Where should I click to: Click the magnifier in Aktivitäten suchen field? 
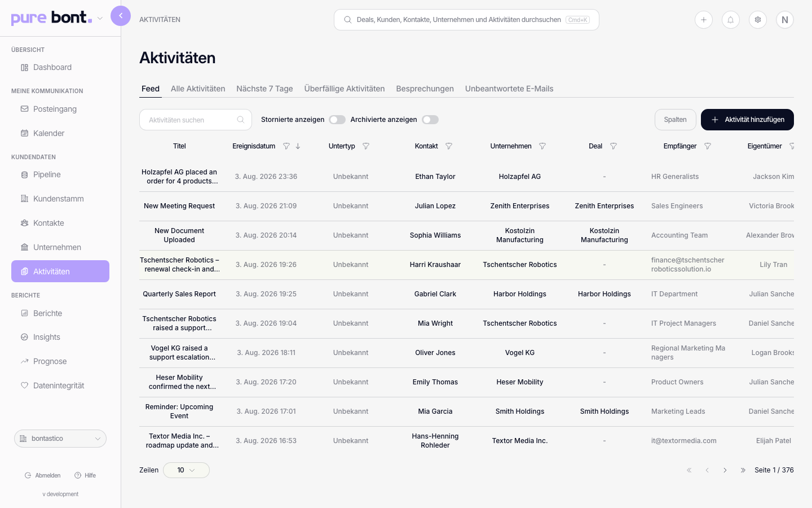[x=241, y=120]
